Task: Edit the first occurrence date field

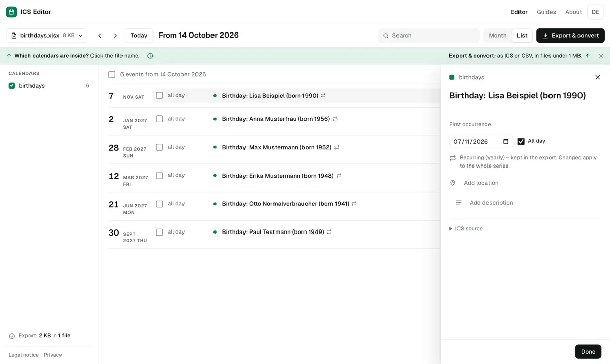Action: pos(481,142)
